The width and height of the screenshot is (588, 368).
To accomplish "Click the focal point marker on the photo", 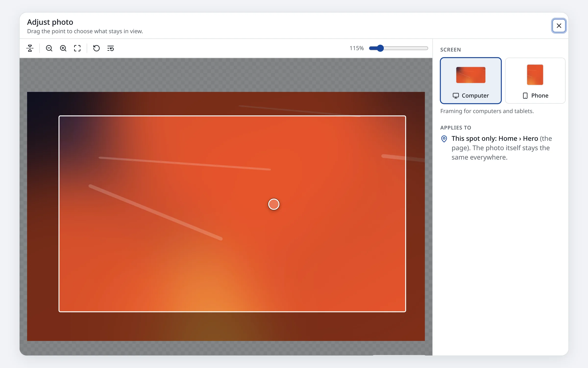I will (274, 204).
